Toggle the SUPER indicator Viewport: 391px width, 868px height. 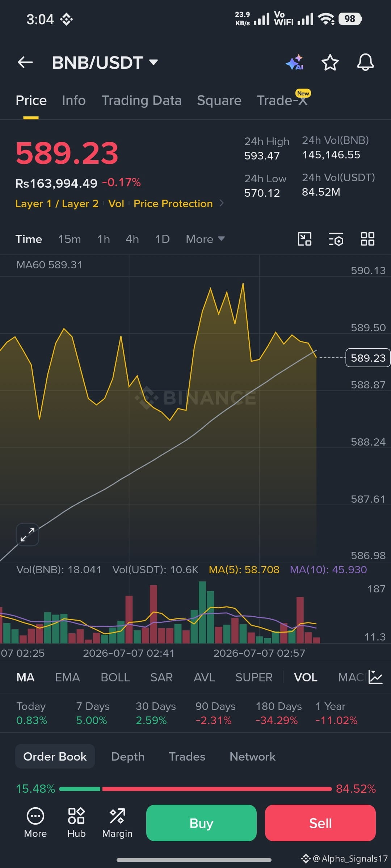coord(254,677)
